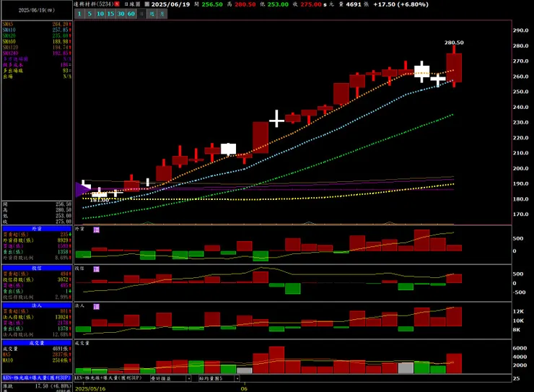Click the 181.00 low price label
The image size is (534, 392).
99,200
